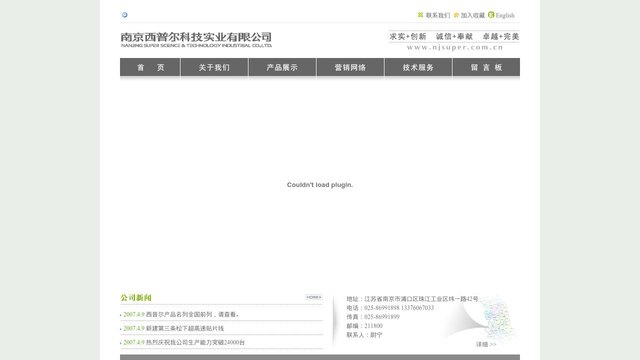Open the 营销网络 menu item
This screenshot has height=360, width=640.
[x=350, y=67]
